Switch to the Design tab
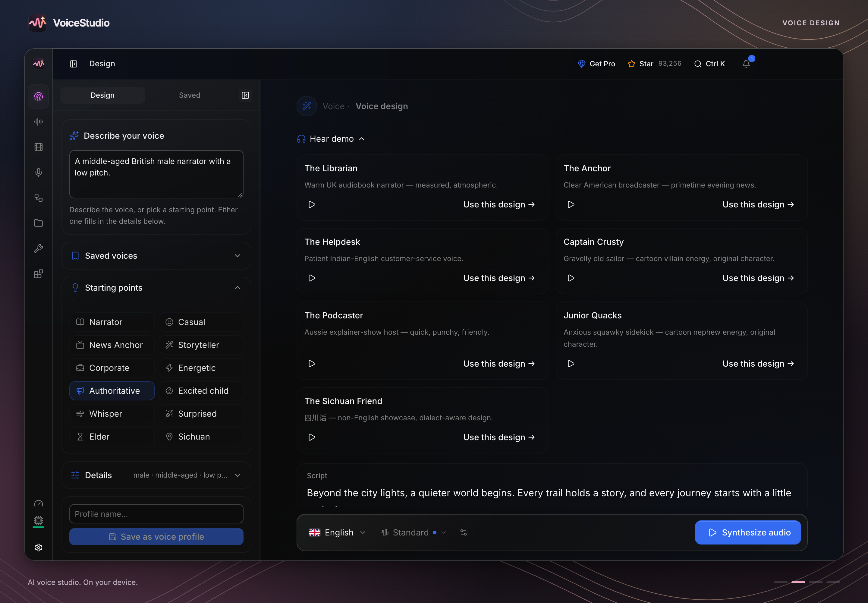Screen dimensions: 868x603 (x=103, y=95)
